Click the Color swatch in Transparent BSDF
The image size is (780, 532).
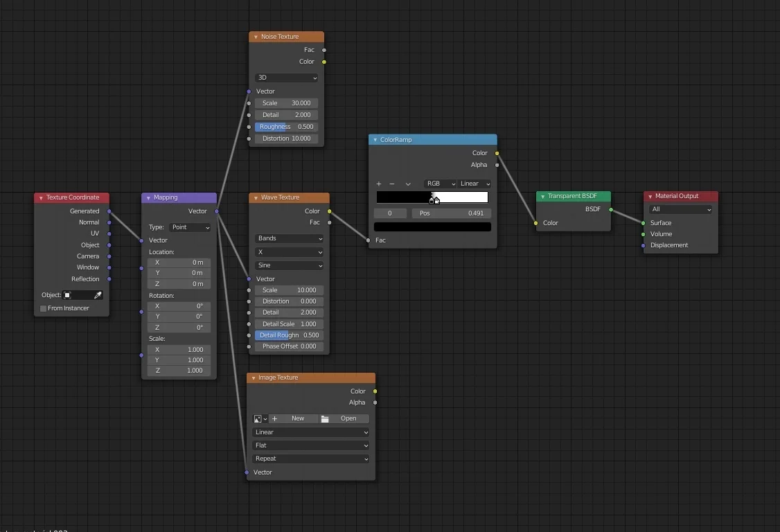[549, 223]
